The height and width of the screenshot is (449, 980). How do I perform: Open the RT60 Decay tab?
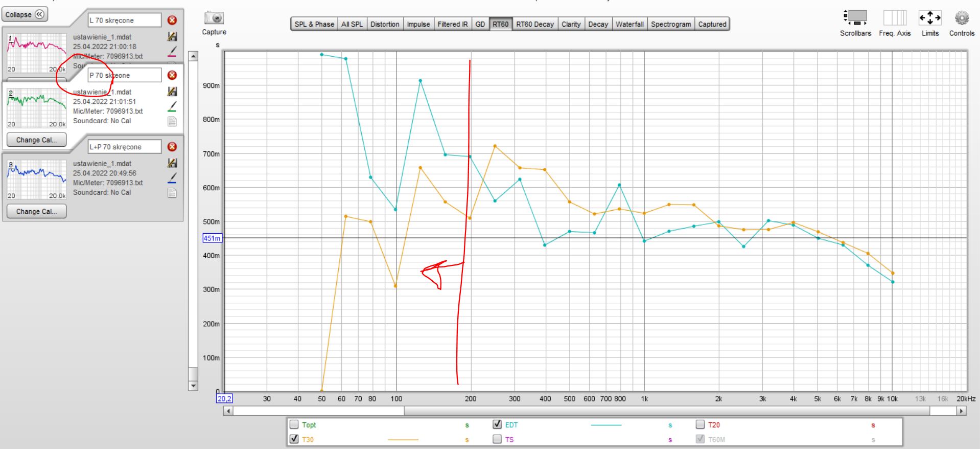tap(535, 24)
